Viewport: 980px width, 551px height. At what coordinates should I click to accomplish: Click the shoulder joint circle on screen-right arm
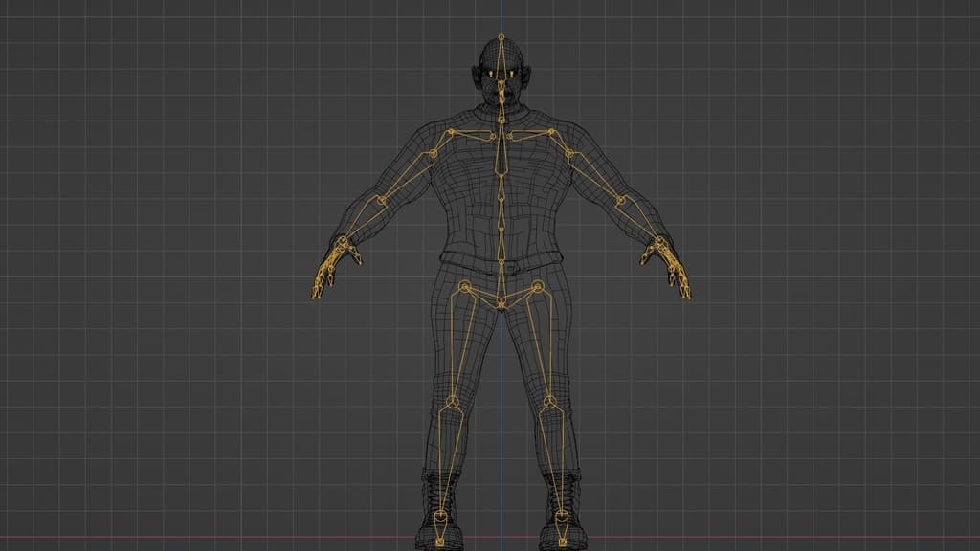pos(568,153)
